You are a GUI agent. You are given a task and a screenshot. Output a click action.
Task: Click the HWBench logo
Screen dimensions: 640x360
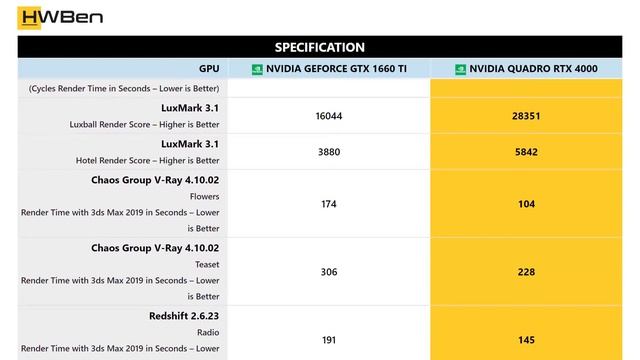click(60, 18)
